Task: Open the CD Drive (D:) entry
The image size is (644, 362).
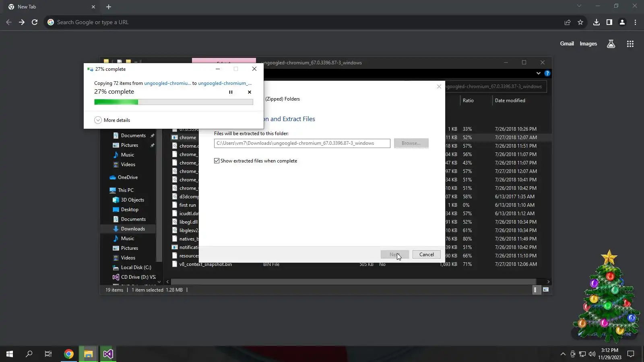Action: (138, 277)
